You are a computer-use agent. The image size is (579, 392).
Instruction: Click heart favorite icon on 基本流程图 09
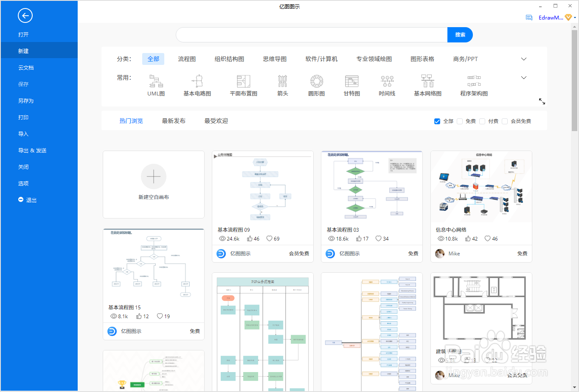(x=269, y=239)
